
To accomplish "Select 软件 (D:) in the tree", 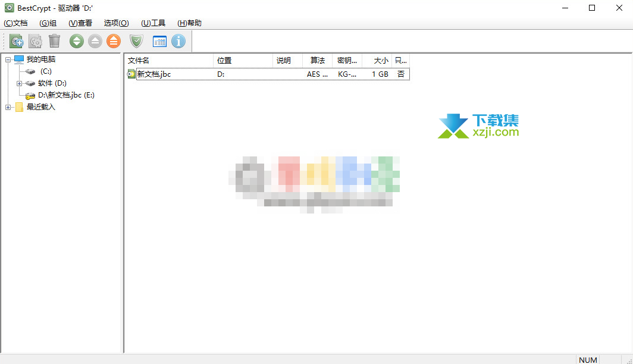I will (52, 83).
